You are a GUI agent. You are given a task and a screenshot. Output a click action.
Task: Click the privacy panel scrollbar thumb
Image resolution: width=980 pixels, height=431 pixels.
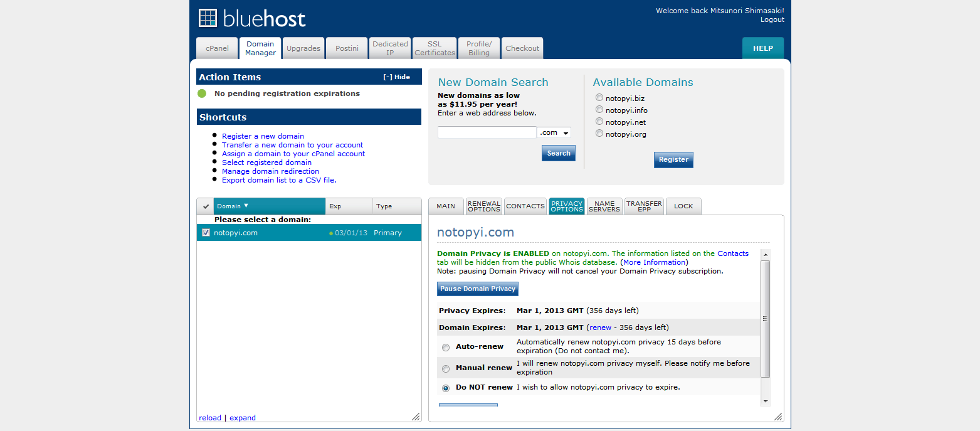tap(765, 318)
